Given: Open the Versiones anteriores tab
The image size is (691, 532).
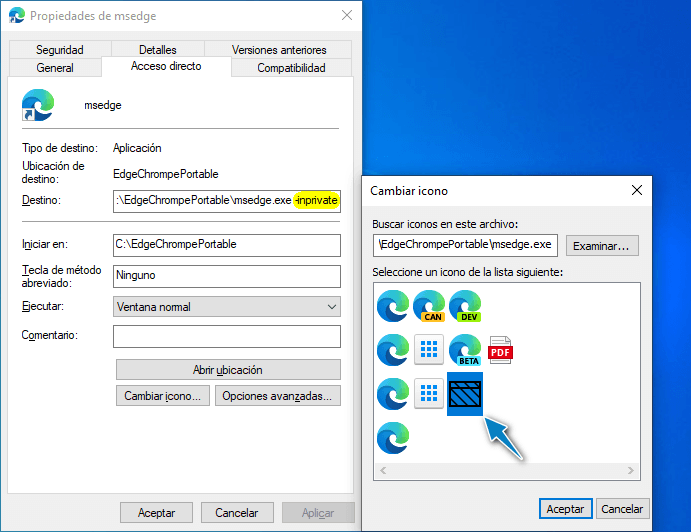Looking at the screenshot, I should click(x=279, y=49).
